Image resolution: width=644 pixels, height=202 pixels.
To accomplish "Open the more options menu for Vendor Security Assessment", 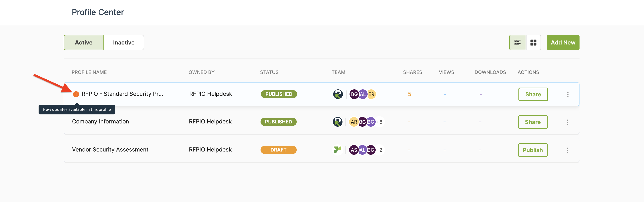I will 567,150.
